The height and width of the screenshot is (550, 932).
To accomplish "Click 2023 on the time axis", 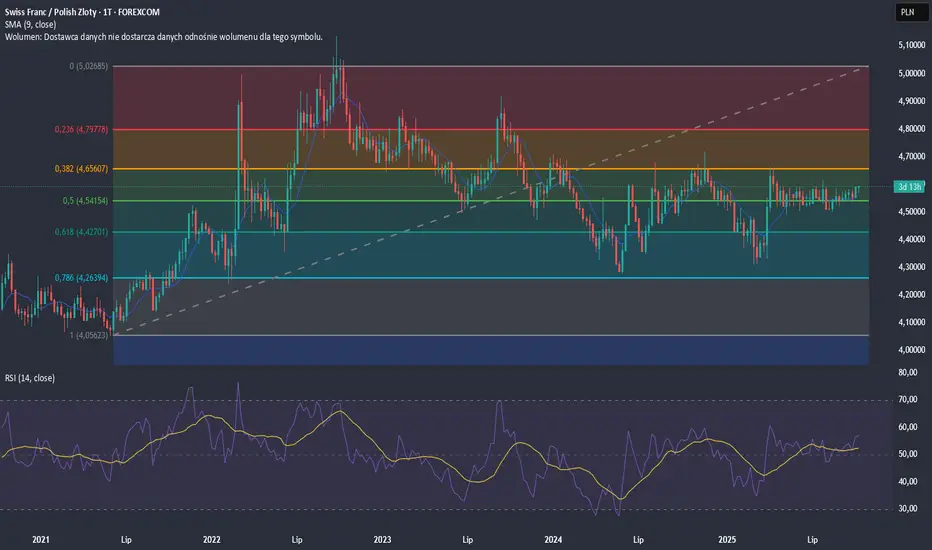I will coord(383,539).
